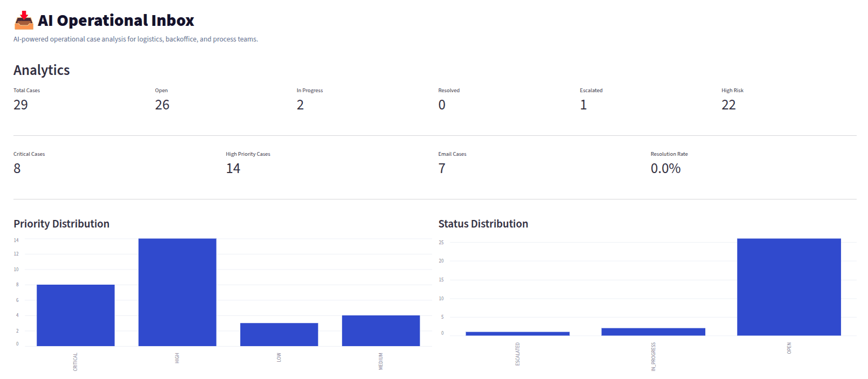
Task: Click the HIGH bar in Priority Distribution
Action: [177, 292]
